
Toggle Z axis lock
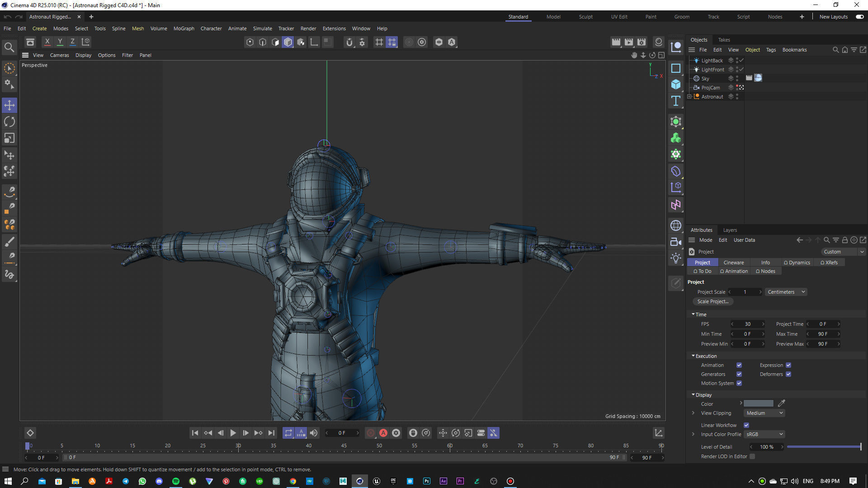pyautogui.click(x=72, y=42)
